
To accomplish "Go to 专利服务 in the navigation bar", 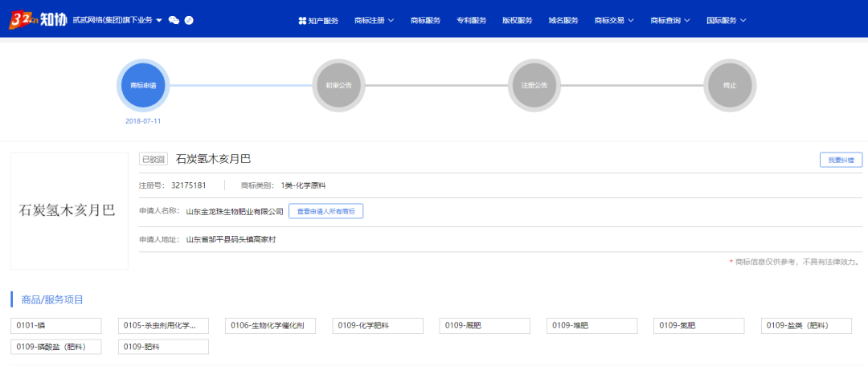I will click(x=471, y=20).
